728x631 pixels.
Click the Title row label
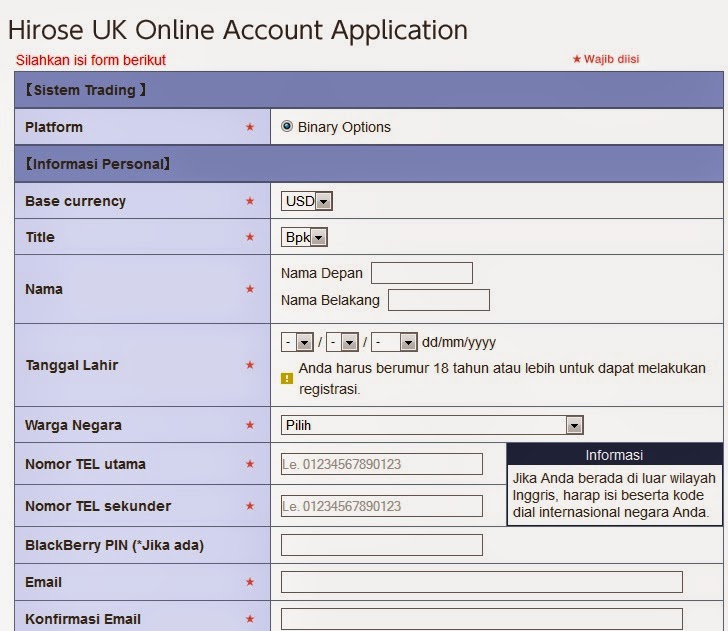(x=40, y=237)
